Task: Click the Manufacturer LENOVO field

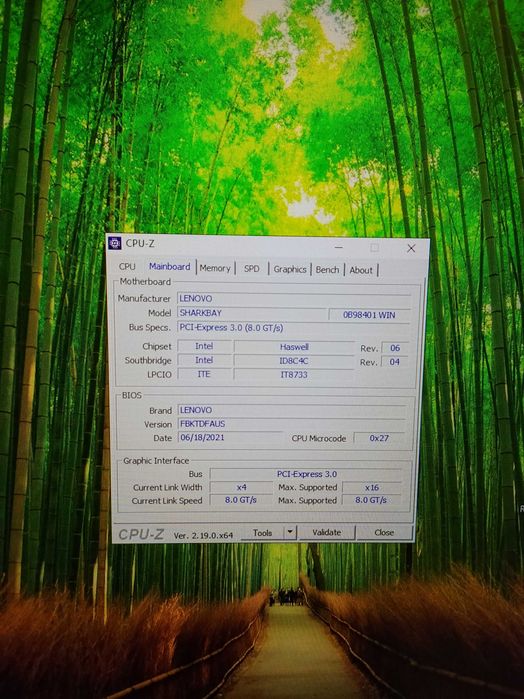Action: 294,299
